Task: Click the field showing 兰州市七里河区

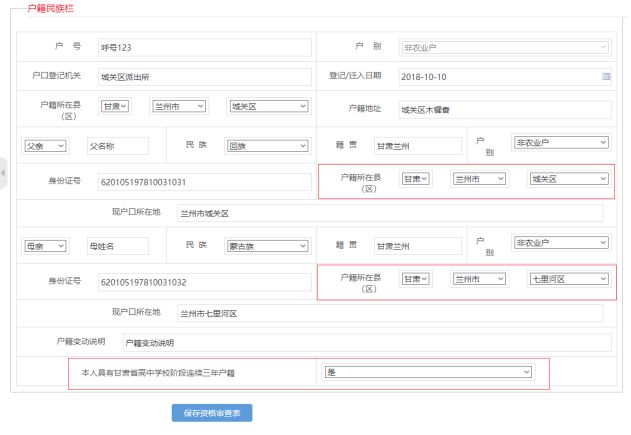Action: 390,313
